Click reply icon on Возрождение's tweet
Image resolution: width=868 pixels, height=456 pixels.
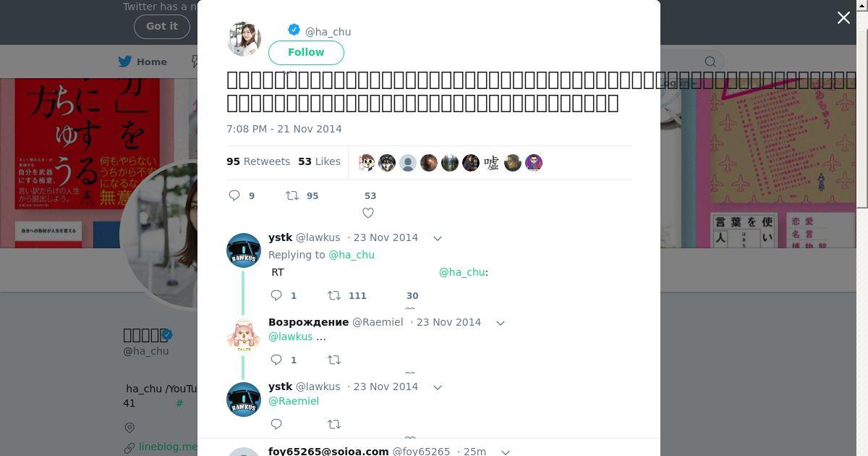pyautogui.click(x=276, y=360)
